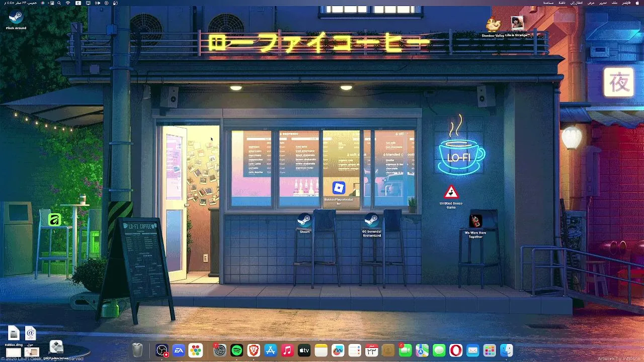Select the We Were Here Together icon
644x362 pixels.
(475, 221)
